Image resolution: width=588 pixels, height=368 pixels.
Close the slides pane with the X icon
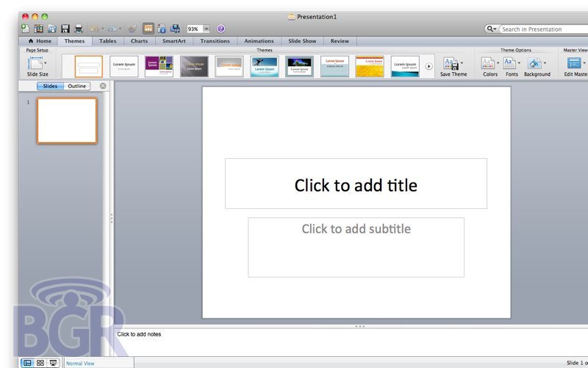[103, 86]
